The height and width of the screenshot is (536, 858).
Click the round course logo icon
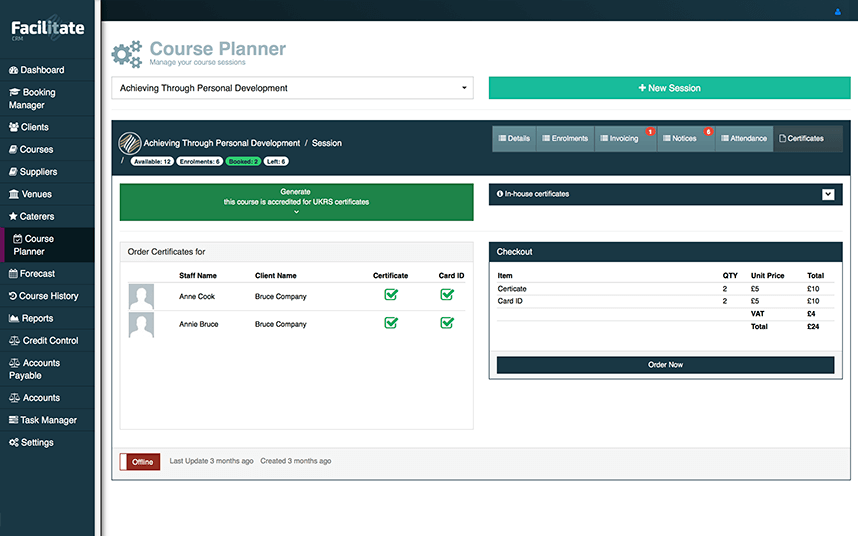[x=130, y=143]
